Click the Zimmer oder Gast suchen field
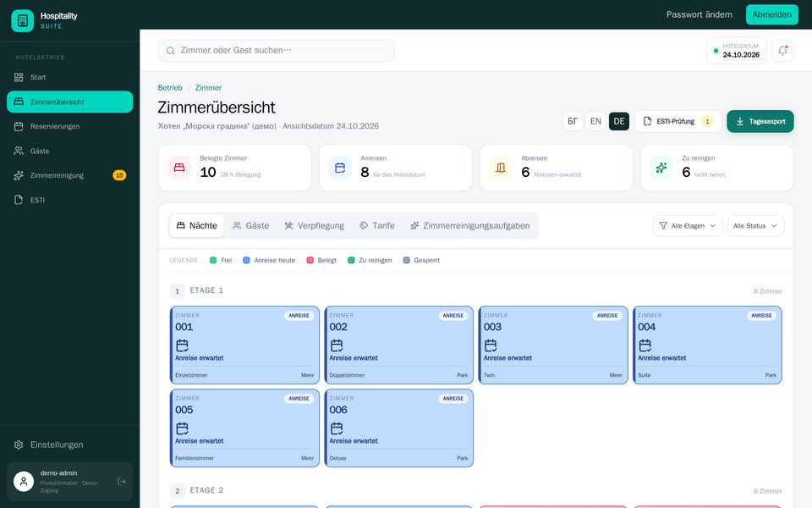 [276, 51]
